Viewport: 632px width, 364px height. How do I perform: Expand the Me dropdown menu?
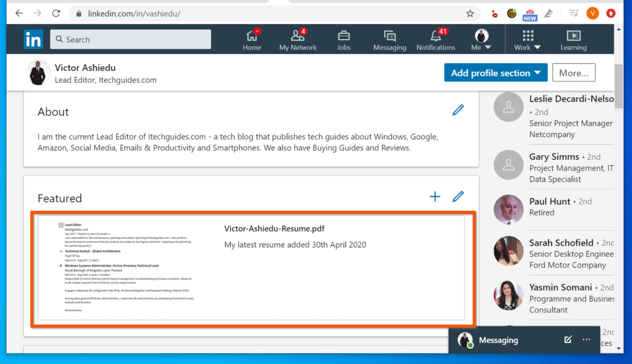tap(481, 40)
